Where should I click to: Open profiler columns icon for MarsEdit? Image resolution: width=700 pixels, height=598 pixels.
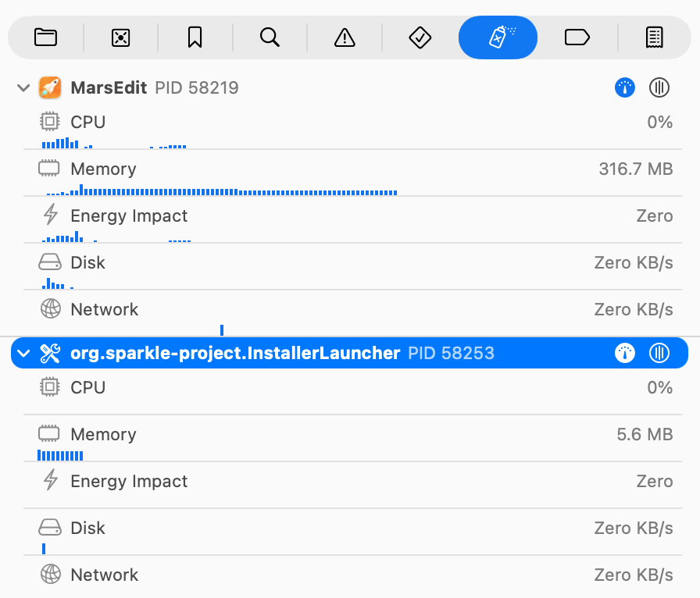[659, 87]
